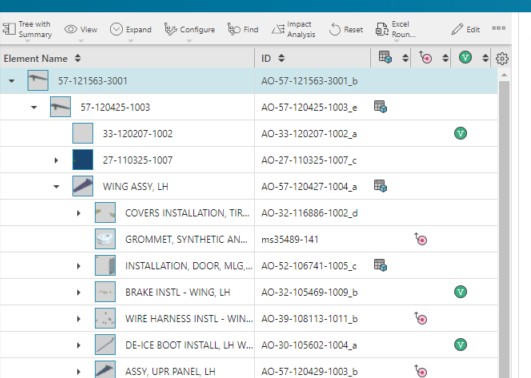
Task: Click the ID cell ms35489-141
Action: click(x=290, y=239)
